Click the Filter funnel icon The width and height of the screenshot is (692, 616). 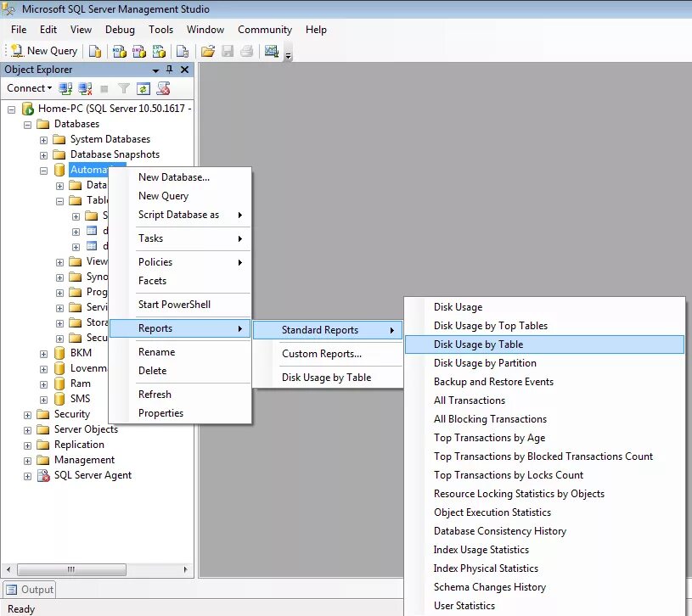pos(124,88)
